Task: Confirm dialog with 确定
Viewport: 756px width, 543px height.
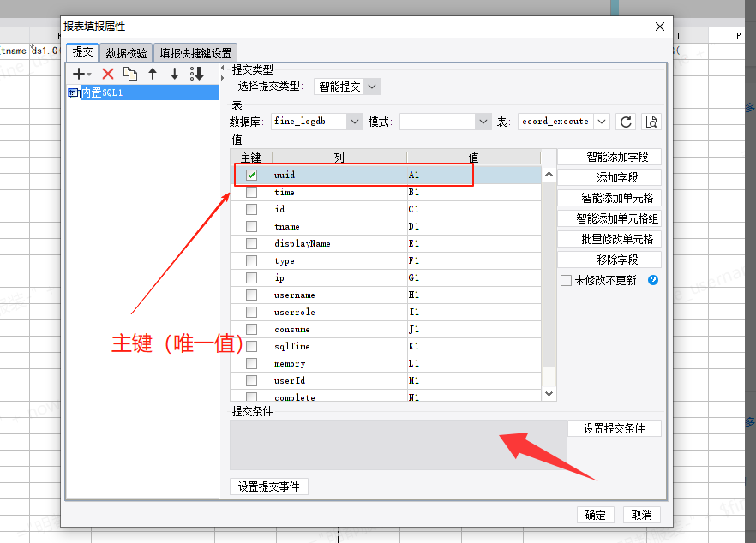Action: coord(596,515)
